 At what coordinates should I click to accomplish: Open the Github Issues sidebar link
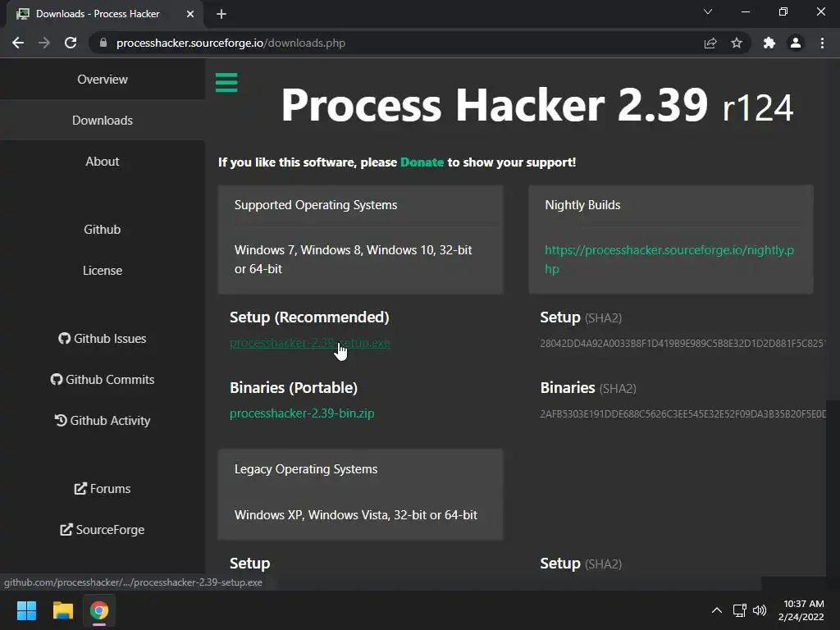coord(103,339)
